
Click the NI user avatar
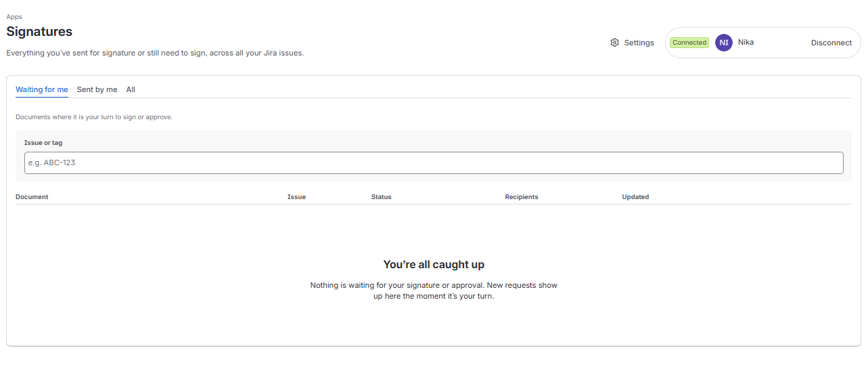click(x=724, y=43)
